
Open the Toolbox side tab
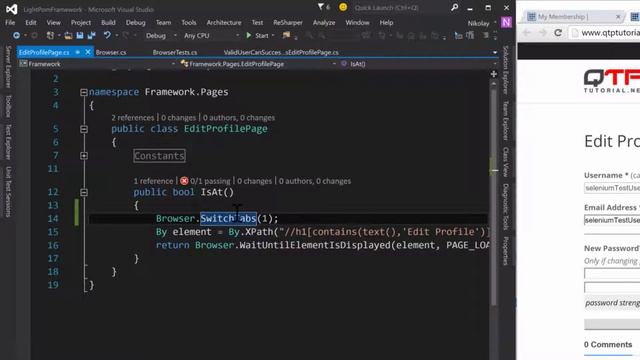8,106
